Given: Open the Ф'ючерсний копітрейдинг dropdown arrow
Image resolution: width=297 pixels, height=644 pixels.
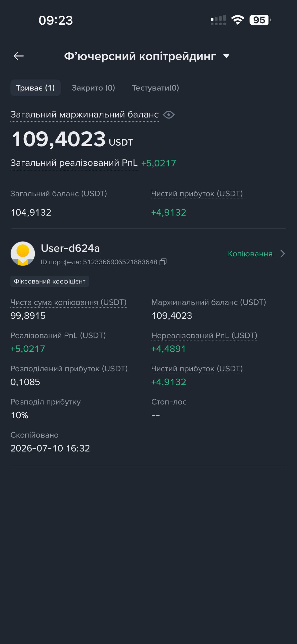Looking at the screenshot, I should 226,56.
